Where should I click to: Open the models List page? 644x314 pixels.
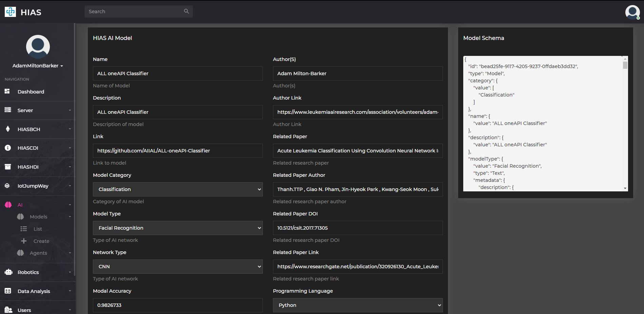tap(38, 229)
